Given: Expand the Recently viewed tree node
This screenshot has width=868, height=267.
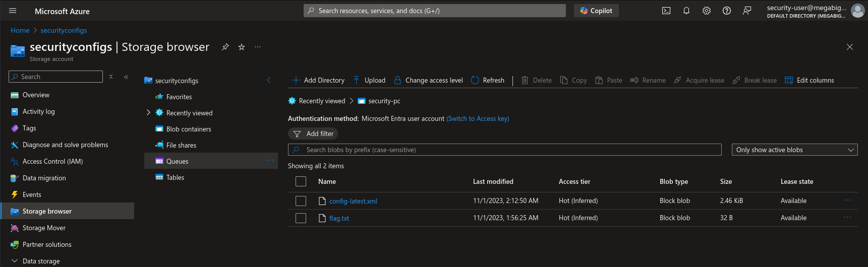Looking at the screenshot, I should coord(148,112).
